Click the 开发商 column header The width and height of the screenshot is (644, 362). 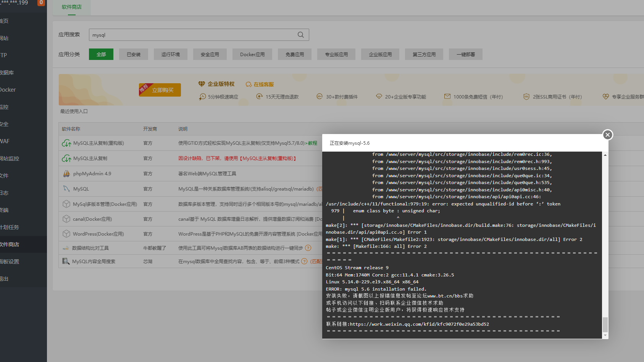[x=150, y=129]
